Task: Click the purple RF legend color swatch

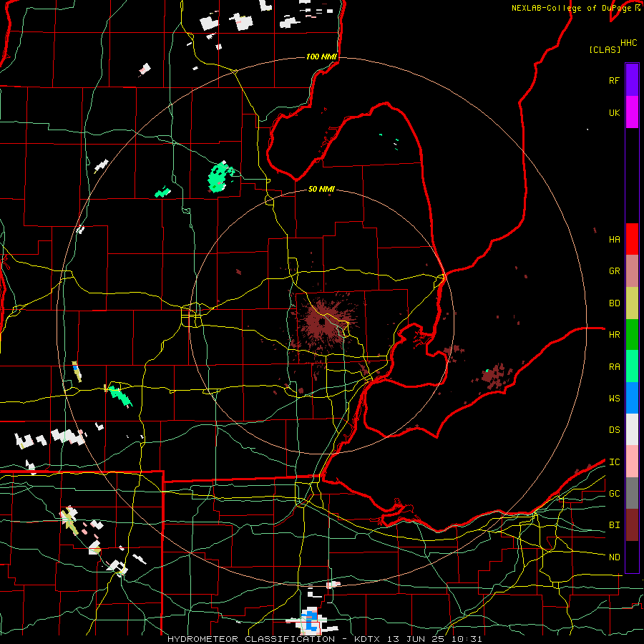Action: tap(632, 79)
